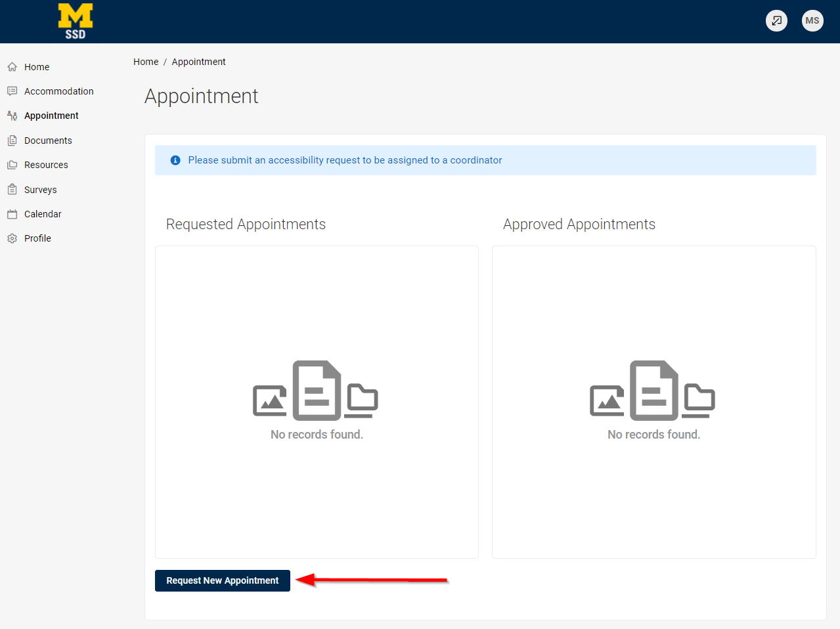840x629 pixels.
Task: Click the Calendar icon in the sidebar
Action: click(11, 213)
